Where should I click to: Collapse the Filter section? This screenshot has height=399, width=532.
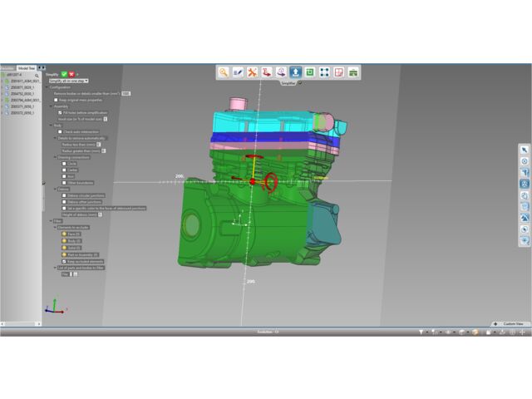point(49,220)
